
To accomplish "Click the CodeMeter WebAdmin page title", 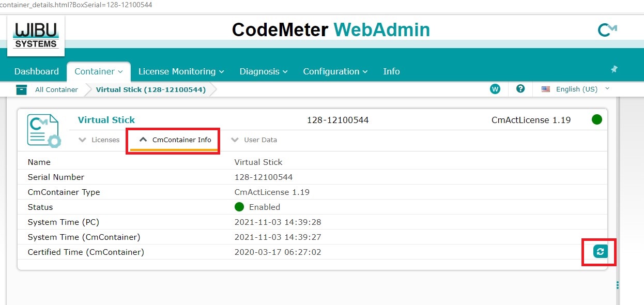I will pyautogui.click(x=331, y=30).
